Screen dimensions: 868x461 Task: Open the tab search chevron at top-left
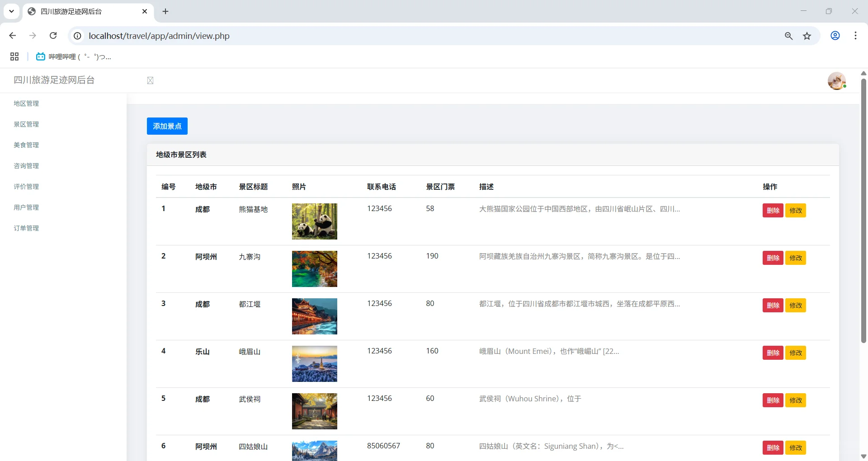[x=11, y=11]
